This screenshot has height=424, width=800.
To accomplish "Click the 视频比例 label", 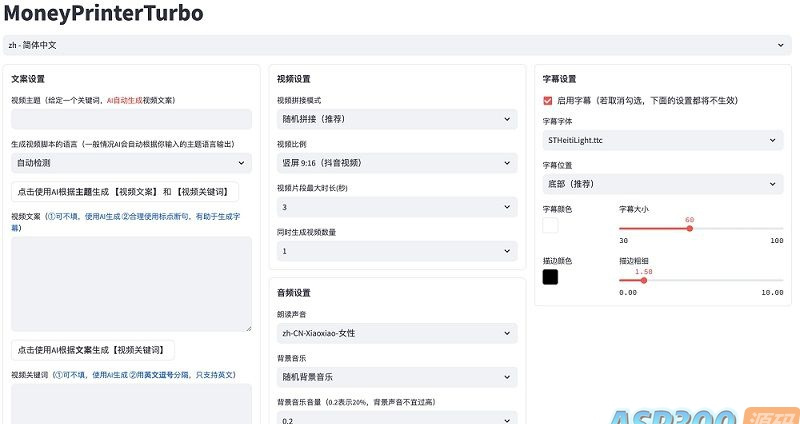I will click(x=291, y=144).
